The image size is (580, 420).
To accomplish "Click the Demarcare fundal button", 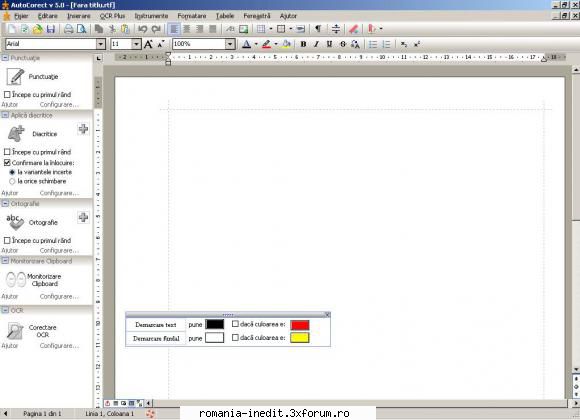I will click(156, 338).
